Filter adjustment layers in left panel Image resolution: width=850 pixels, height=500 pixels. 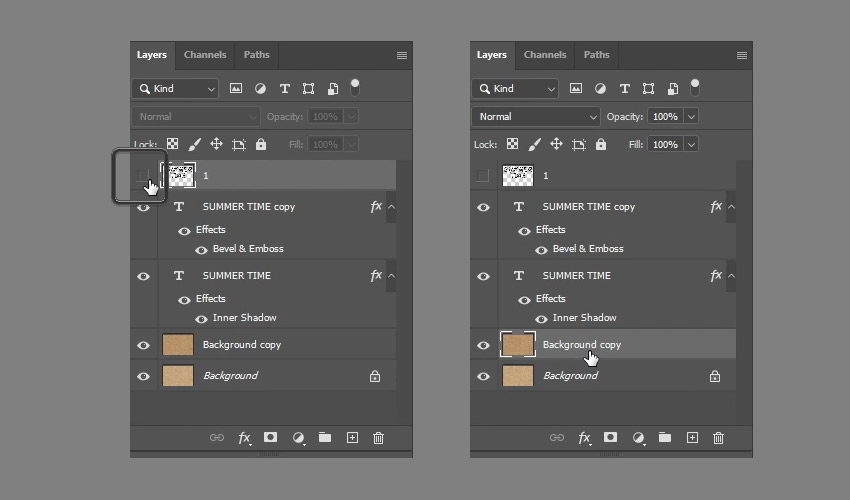click(260, 88)
